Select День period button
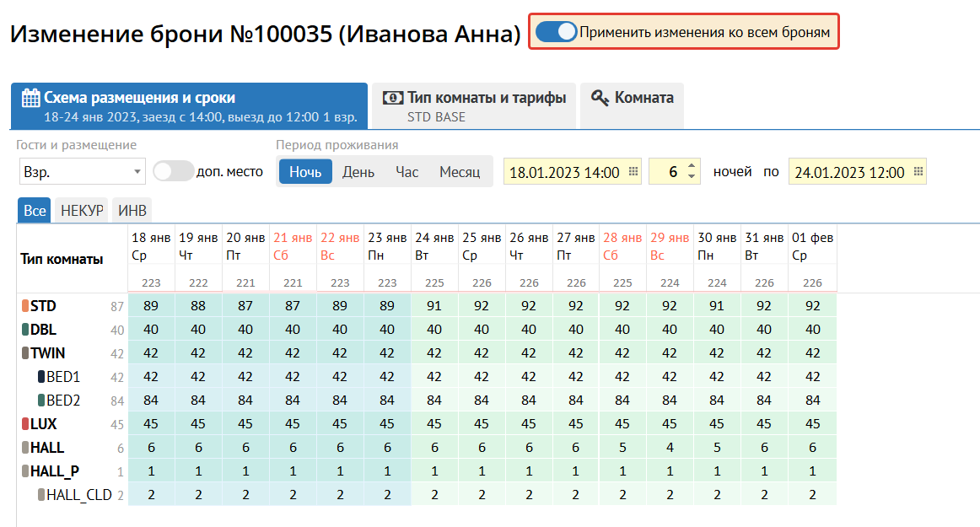980x527 pixels. [x=358, y=172]
